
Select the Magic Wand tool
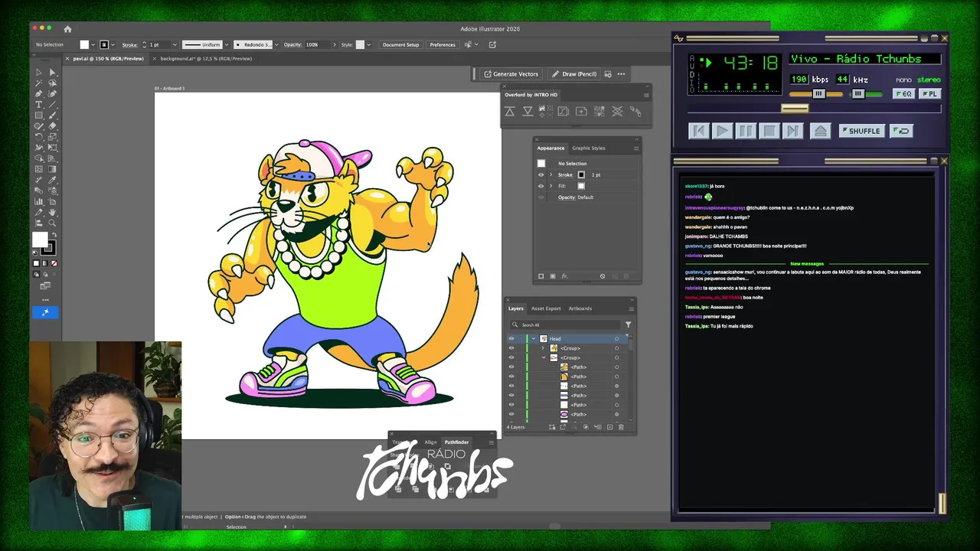[39, 83]
